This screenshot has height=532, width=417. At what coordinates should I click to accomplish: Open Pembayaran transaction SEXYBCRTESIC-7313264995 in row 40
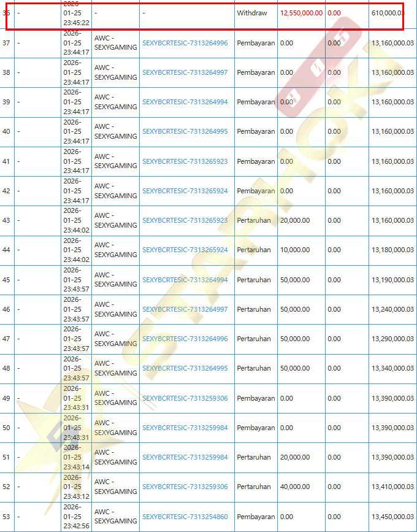[185, 131]
